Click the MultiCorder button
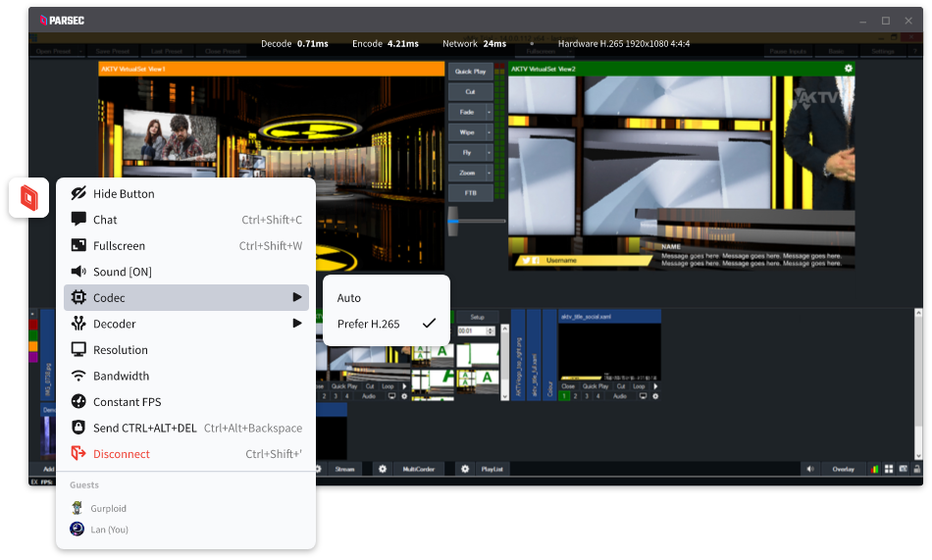 pos(419,469)
